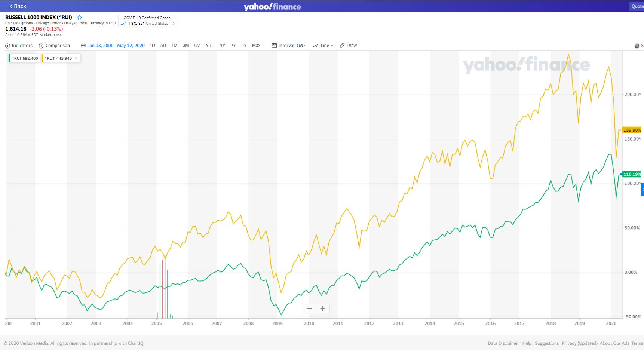
Task: Select the 5D range
Action: tap(163, 46)
